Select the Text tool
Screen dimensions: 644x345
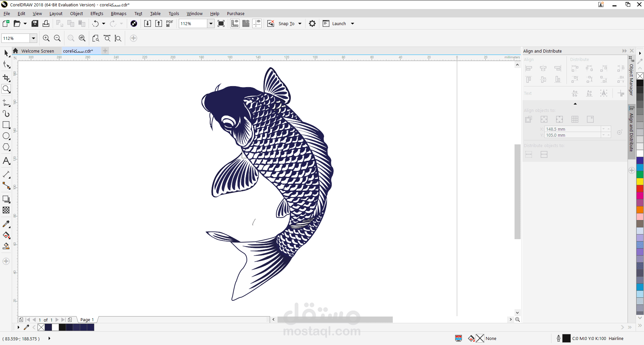6,161
